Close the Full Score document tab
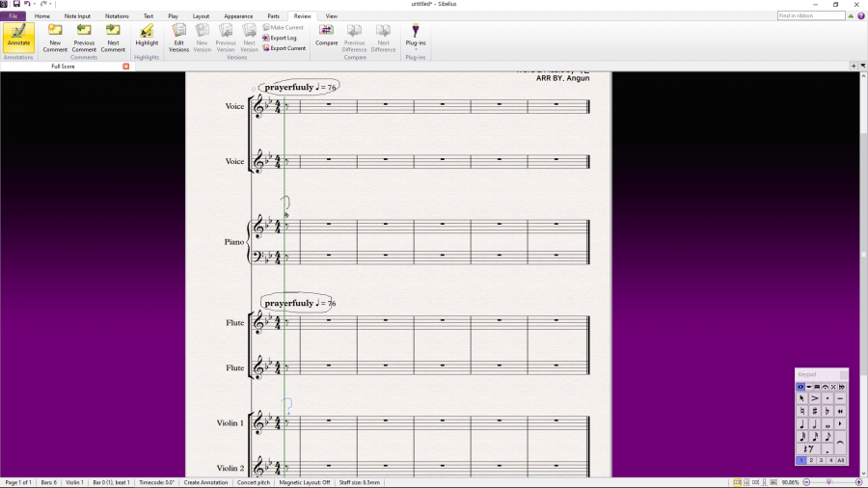Viewport: 868px width, 488px height. pyautogui.click(x=126, y=67)
